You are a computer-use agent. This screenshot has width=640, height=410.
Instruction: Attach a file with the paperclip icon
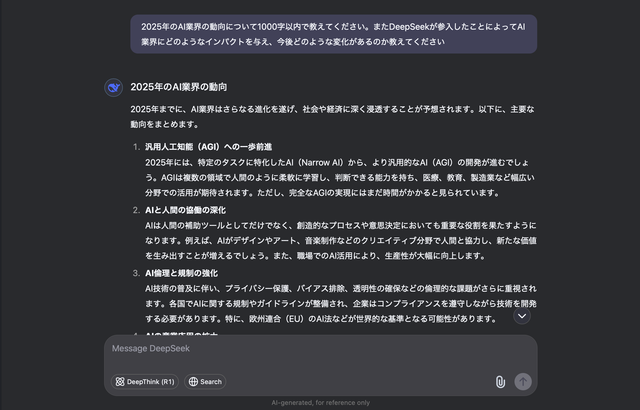(x=500, y=382)
